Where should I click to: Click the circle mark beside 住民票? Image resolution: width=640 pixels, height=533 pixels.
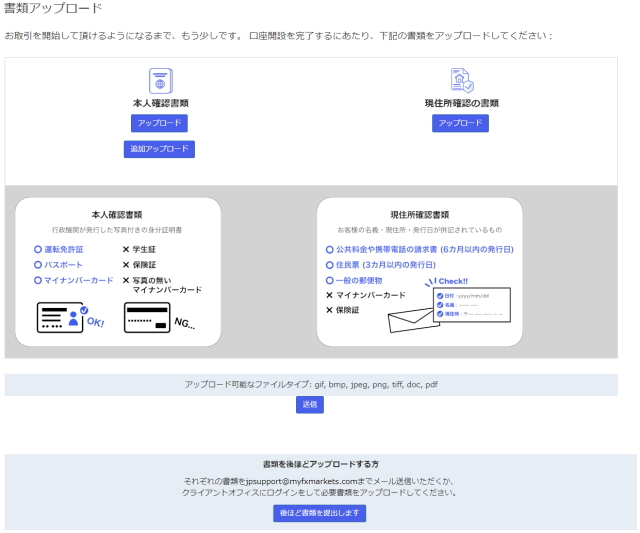coord(330,265)
